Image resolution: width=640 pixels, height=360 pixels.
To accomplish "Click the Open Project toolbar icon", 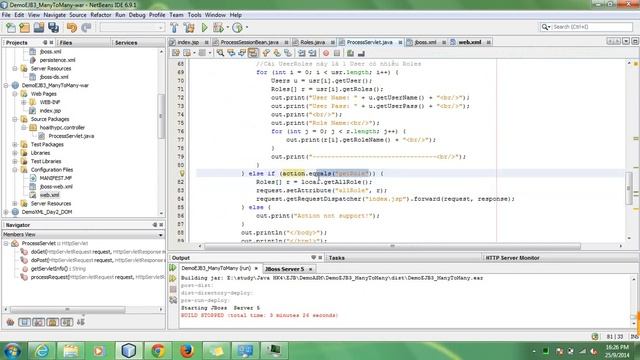I will pos(39,28).
